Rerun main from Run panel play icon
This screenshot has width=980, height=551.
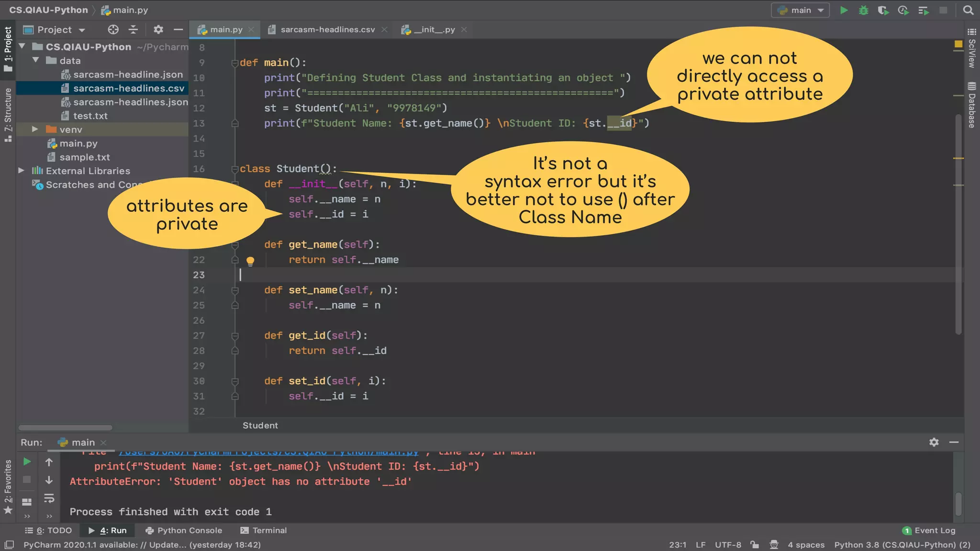(27, 462)
